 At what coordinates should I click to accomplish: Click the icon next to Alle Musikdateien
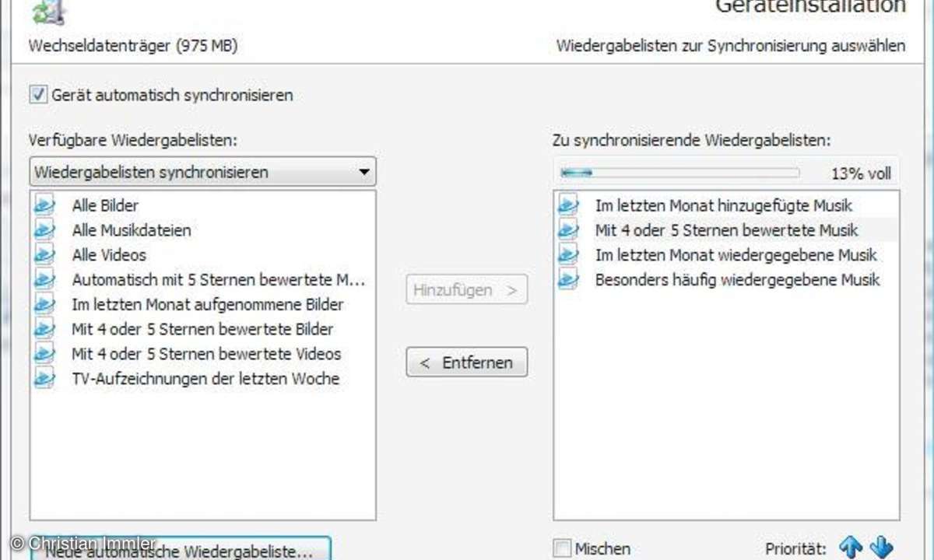pyautogui.click(x=45, y=230)
